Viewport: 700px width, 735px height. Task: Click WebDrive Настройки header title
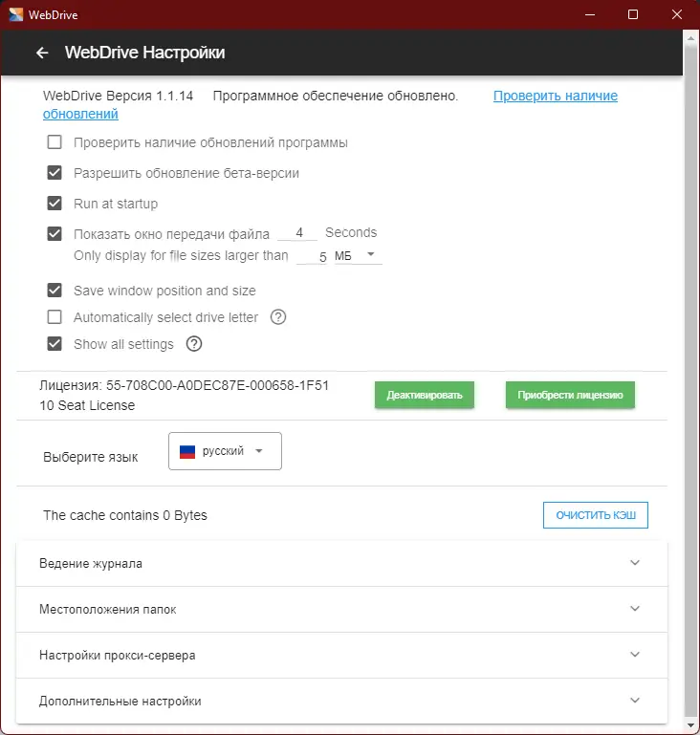click(144, 53)
